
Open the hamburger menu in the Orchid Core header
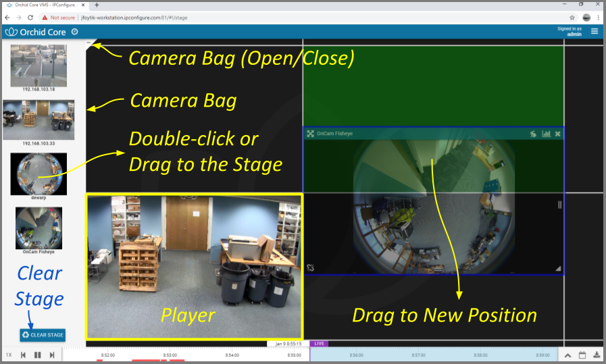[595, 31]
